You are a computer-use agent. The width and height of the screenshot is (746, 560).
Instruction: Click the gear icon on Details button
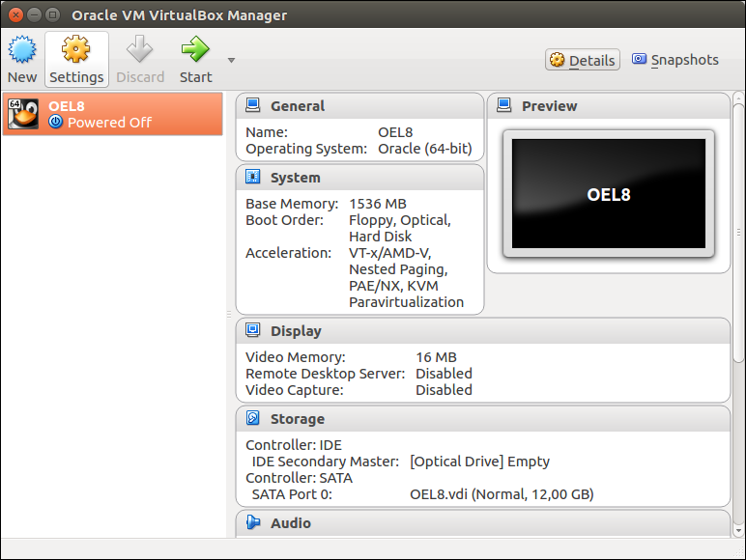coord(558,60)
